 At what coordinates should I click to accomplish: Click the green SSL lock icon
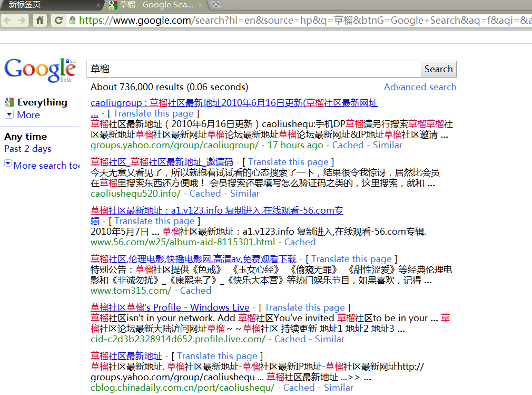tap(72, 21)
